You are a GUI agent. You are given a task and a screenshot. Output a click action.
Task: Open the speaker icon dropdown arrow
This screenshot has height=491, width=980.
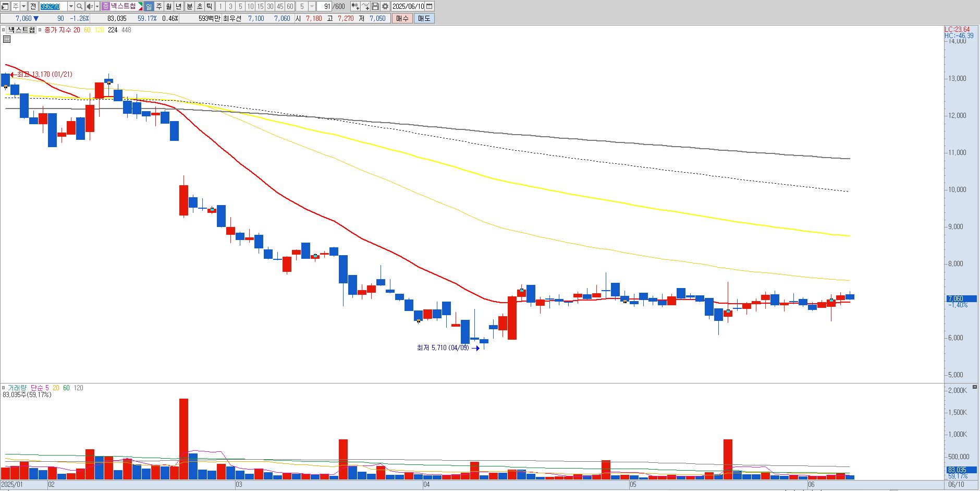[x=97, y=6]
